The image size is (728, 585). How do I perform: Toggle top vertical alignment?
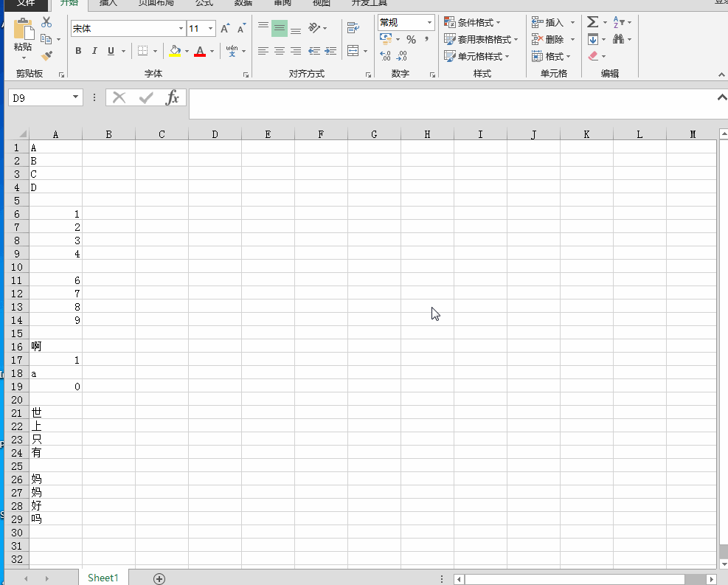(263, 28)
